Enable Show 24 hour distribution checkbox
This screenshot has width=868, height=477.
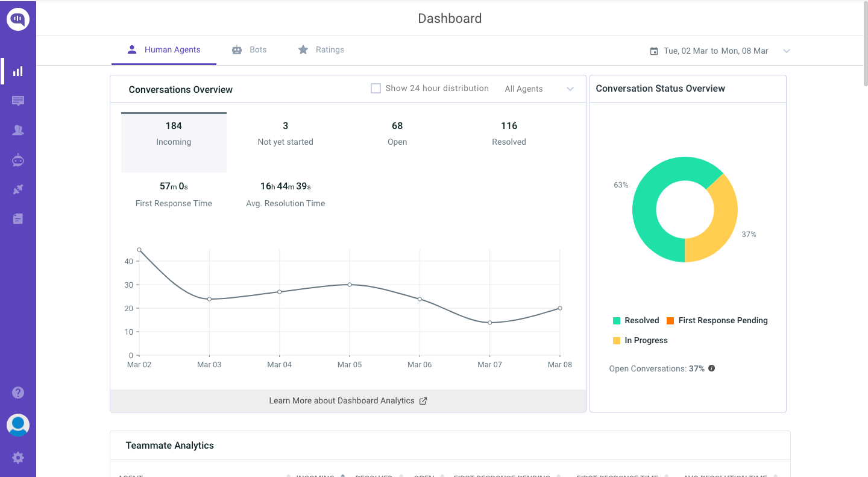(x=376, y=89)
